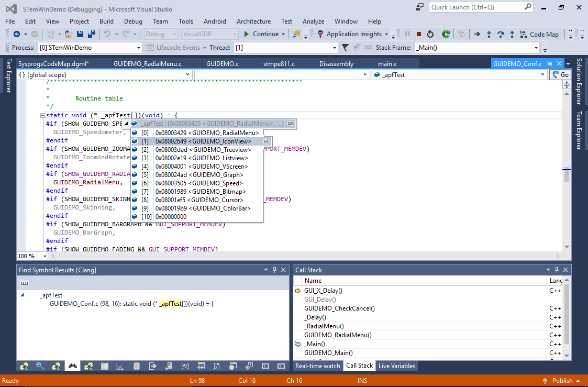Click the Save All icon in toolbar

click(91, 34)
